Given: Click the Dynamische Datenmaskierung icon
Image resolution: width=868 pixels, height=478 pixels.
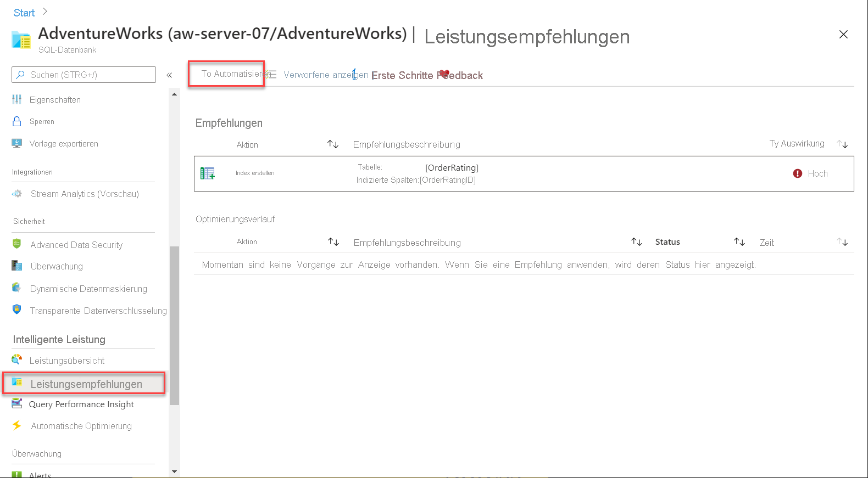Looking at the screenshot, I should [17, 288].
